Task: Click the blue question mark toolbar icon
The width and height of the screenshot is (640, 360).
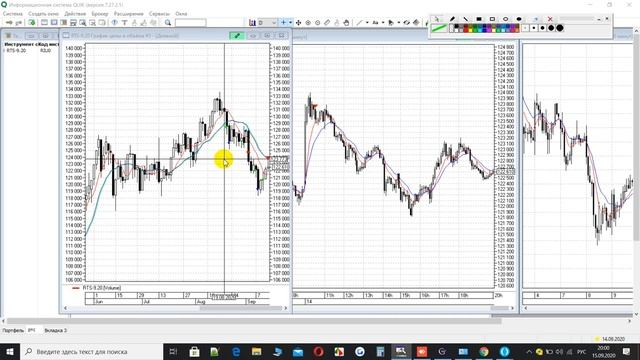Action: coord(115,22)
